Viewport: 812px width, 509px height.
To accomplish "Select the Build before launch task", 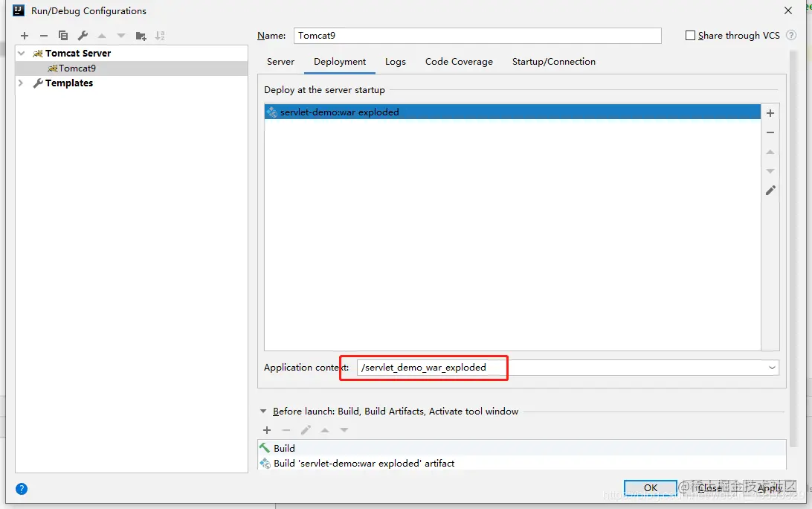I will pyautogui.click(x=521, y=448).
